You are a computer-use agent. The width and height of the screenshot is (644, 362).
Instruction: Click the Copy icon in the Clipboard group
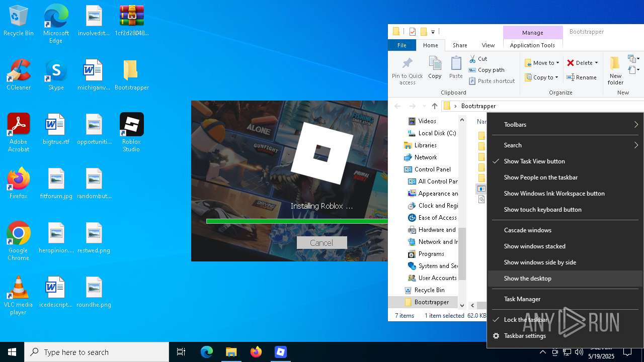click(435, 68)
